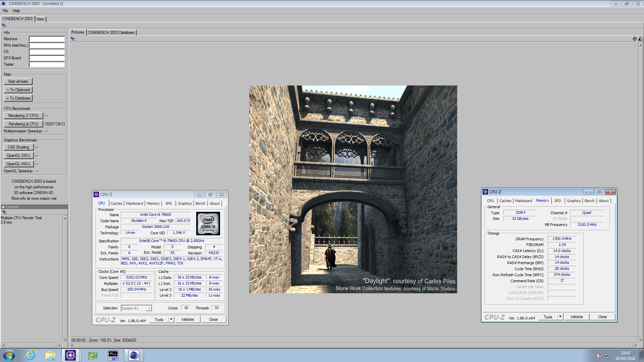Open Tools dropdown arrow in right CPU-Z
Viewport: 644px width, 362px height.
560,317
